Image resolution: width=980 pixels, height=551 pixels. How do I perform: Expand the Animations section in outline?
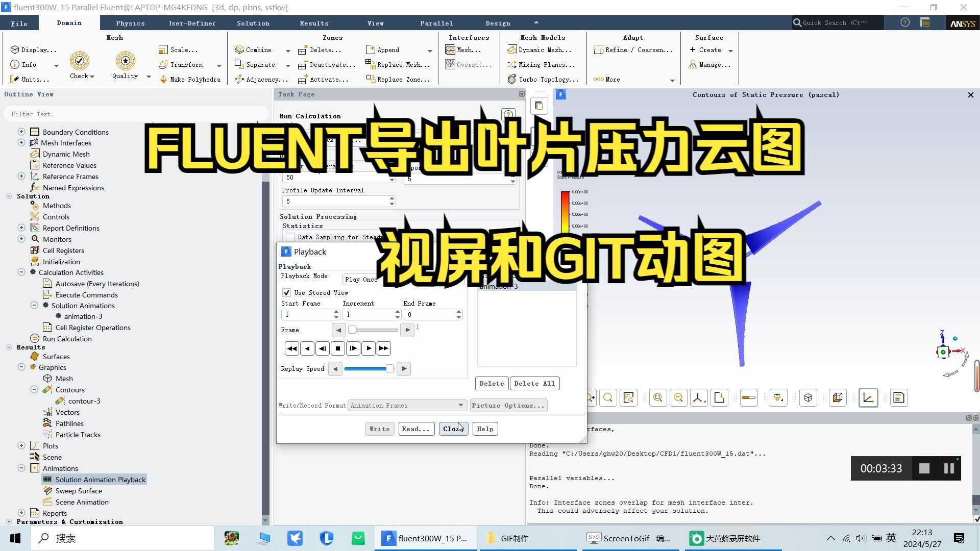22,467
